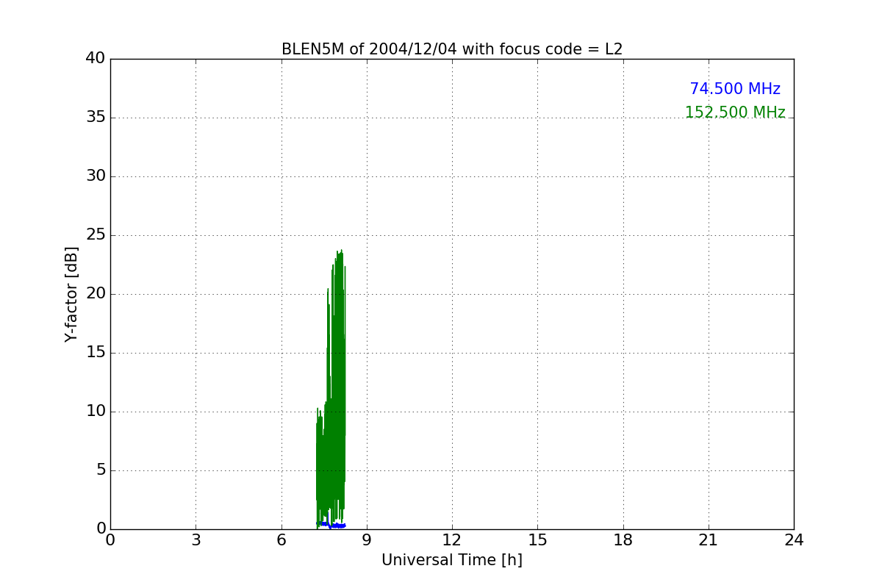The width and height of the screenshot is (882, 588).
Task: Click the Universal Time [h] axis label
Action: coord(452,560)
